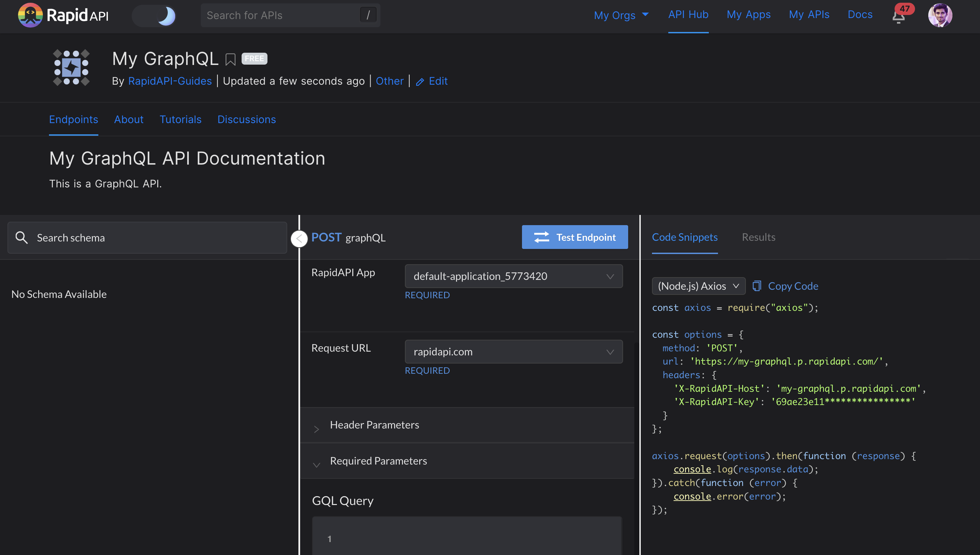Image resolution: width=980 pixels, height=555 pixels.
Task: Click the RapidAPI logo icon
Action: click(30, 15)
